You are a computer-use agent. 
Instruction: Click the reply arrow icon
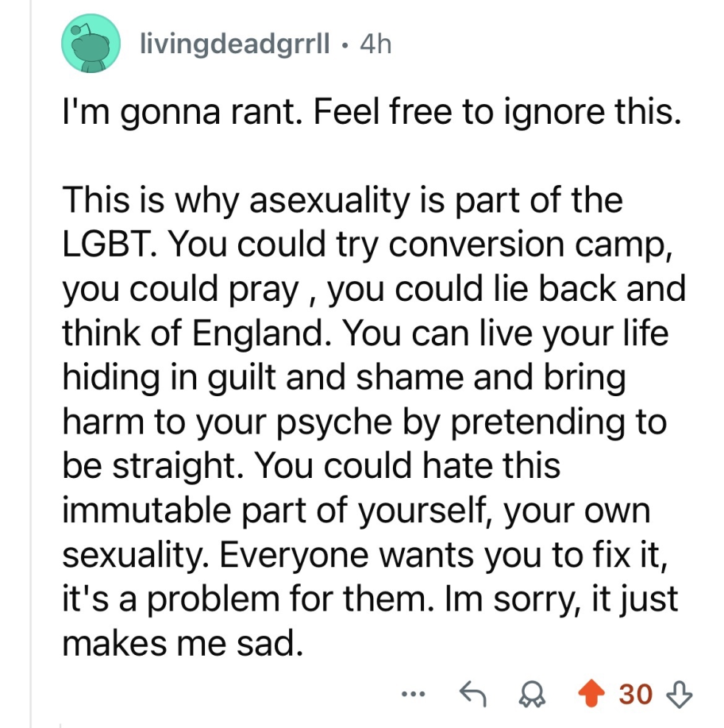474,693
